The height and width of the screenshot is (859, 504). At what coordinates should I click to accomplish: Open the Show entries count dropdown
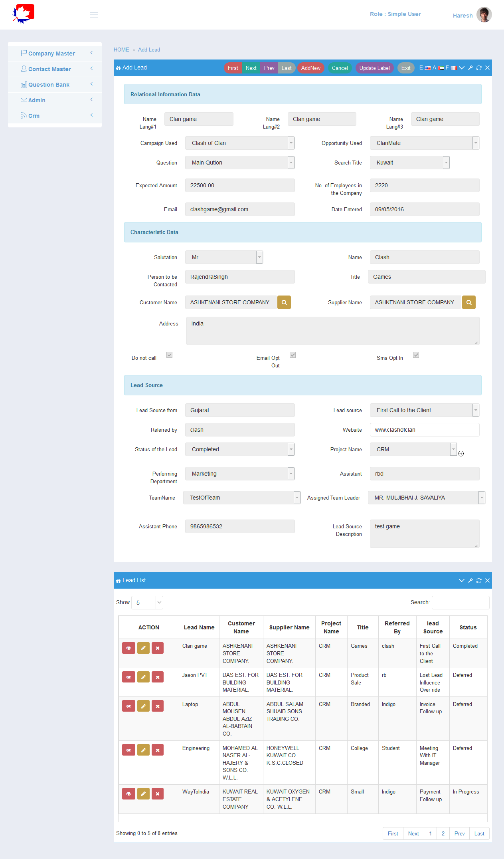[147, 603]
